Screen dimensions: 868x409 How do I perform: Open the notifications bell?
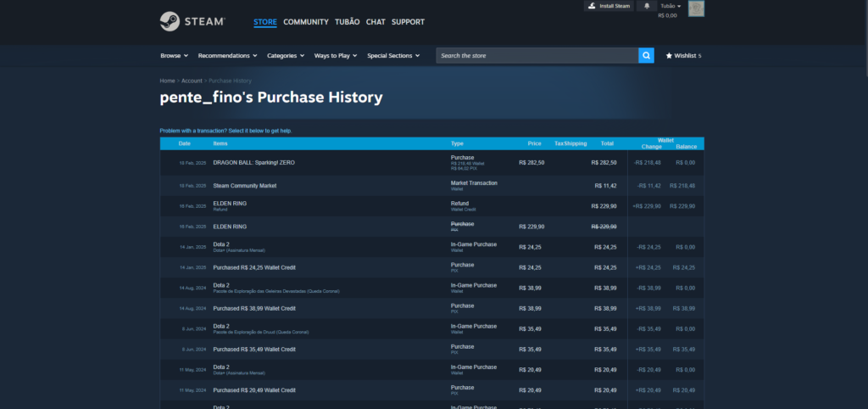tap(647, 6)
